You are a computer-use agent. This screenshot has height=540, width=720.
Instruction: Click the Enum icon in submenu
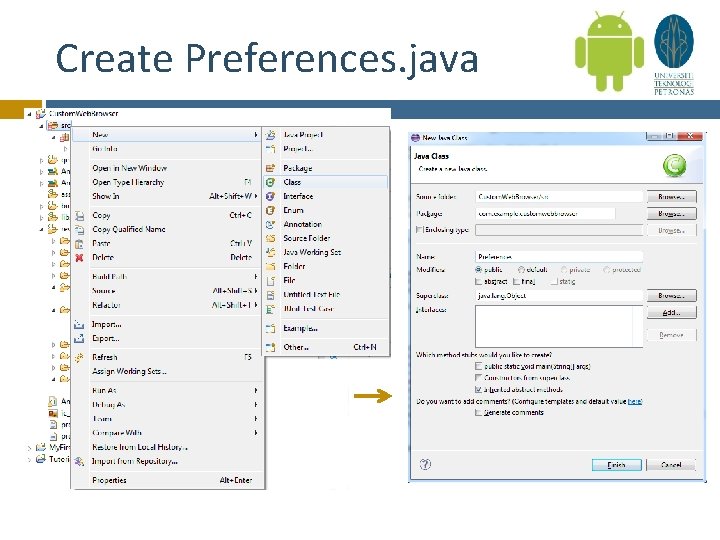270,210
